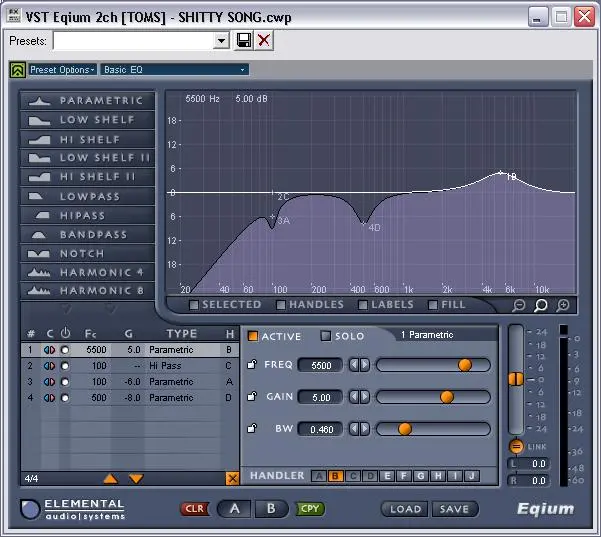Image resolution: width=601 pixels, height=537 pixels.
Task: Zoom in the EQ graph
Action: tap(563, 305)
